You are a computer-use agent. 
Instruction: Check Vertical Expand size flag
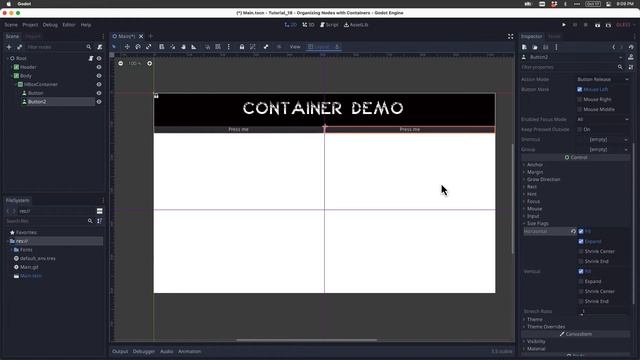(581, 281)
